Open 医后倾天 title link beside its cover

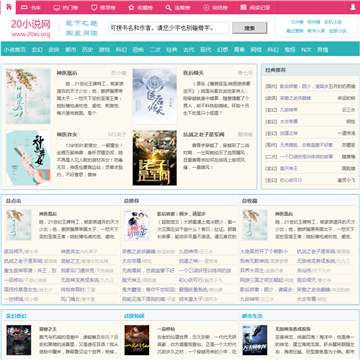pyautogui.click(x=193, y=73)
